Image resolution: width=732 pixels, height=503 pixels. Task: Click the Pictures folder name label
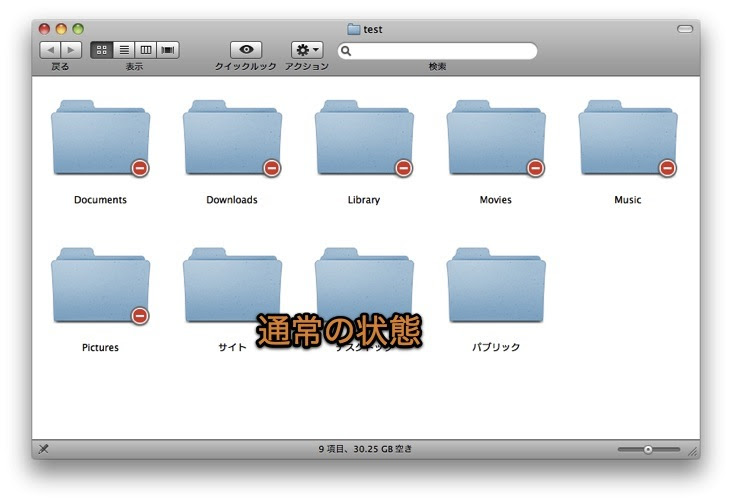pos(100,347)
